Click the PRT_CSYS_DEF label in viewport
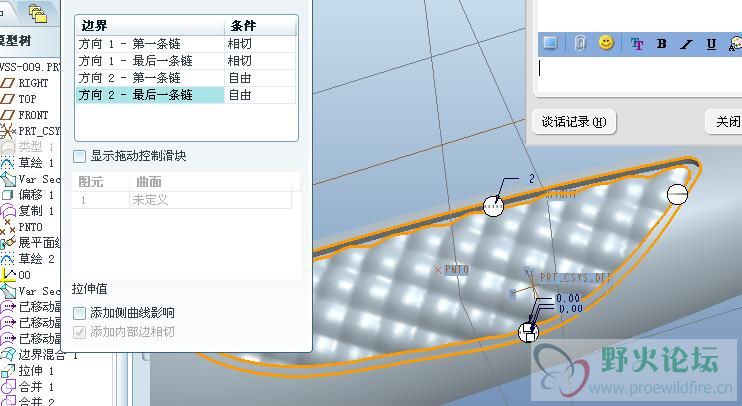This screenshot has height=406, width=742. pos(575,277)
